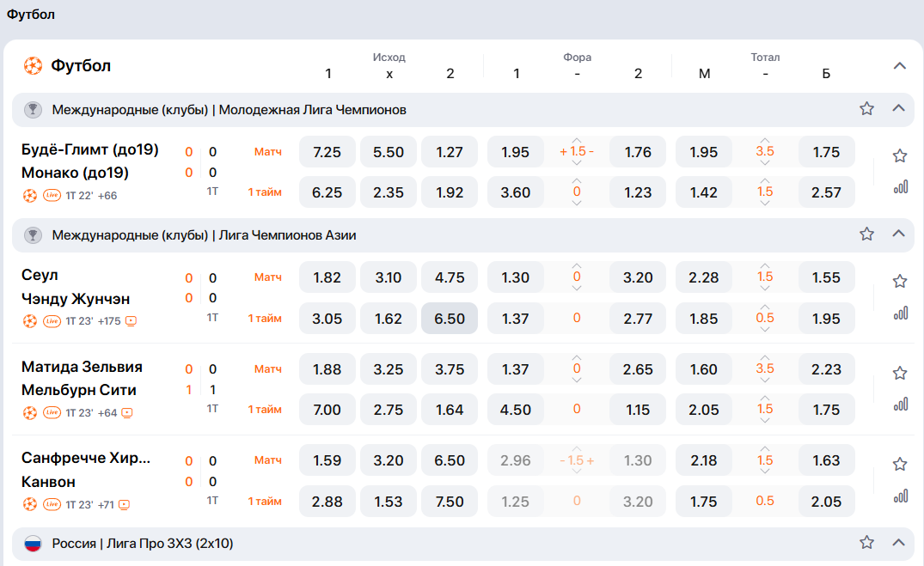The image size is (924, 566).
Task: Click the Russia flag icon for Лига Про
Action: (x=33, y=544)
